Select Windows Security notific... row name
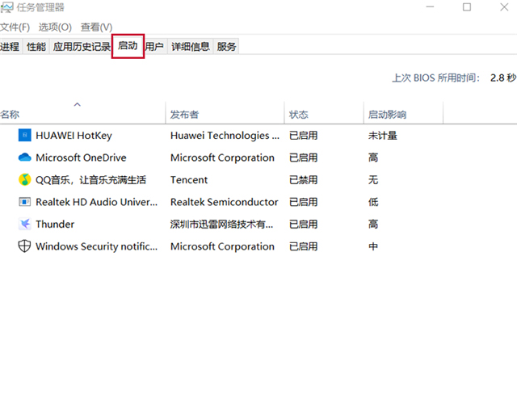This screenshot has width=517, height=420. pyautogui.click(x=97, y=246)
